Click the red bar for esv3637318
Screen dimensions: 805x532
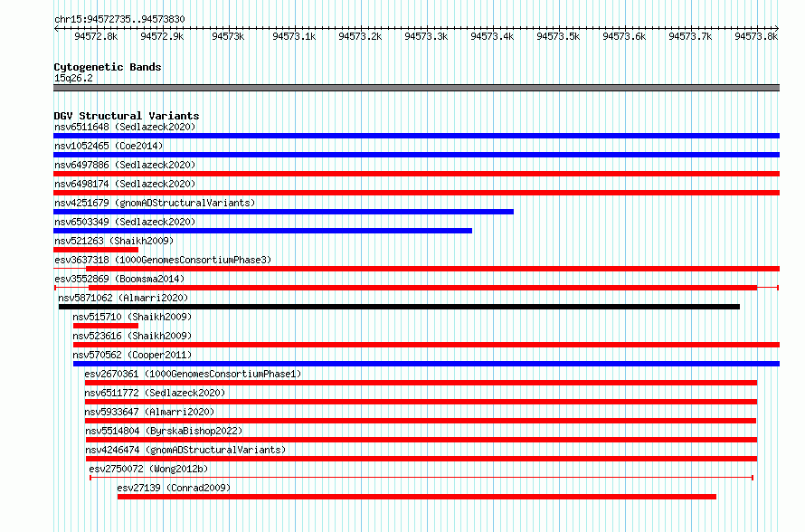[432, 269]
